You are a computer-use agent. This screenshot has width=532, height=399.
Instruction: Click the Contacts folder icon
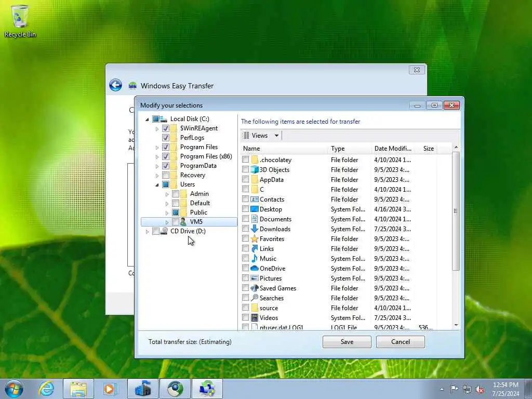(x=255, y=199)
